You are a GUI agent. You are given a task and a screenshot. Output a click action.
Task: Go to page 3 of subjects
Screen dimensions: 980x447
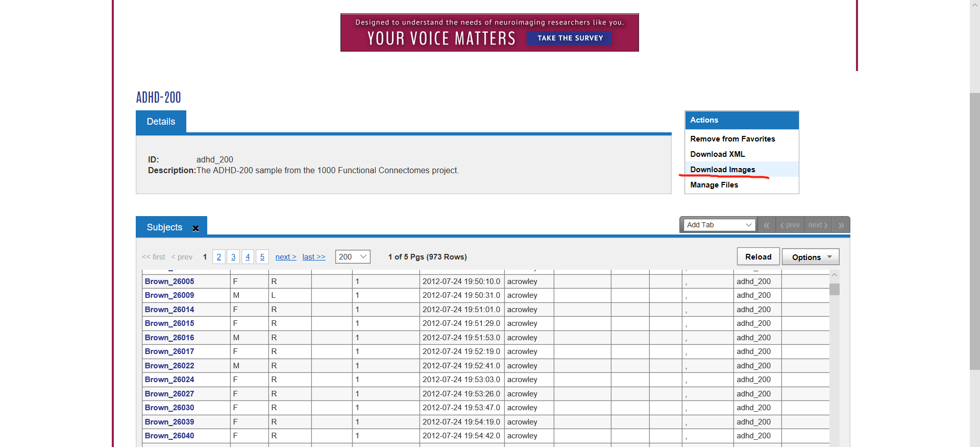pos(233,257)
